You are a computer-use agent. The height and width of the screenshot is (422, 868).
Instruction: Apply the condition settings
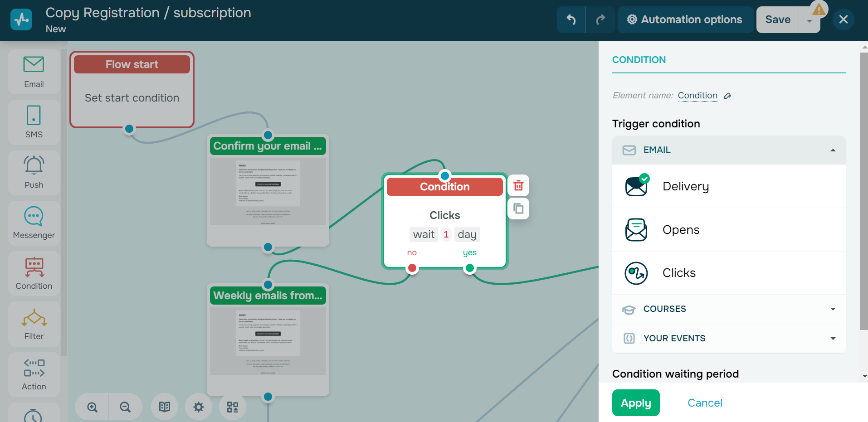(636, 403)
